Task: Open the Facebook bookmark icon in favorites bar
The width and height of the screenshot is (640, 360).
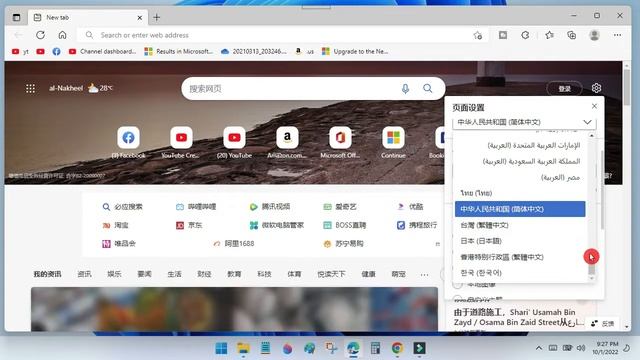Action: (x=56, y=51)
